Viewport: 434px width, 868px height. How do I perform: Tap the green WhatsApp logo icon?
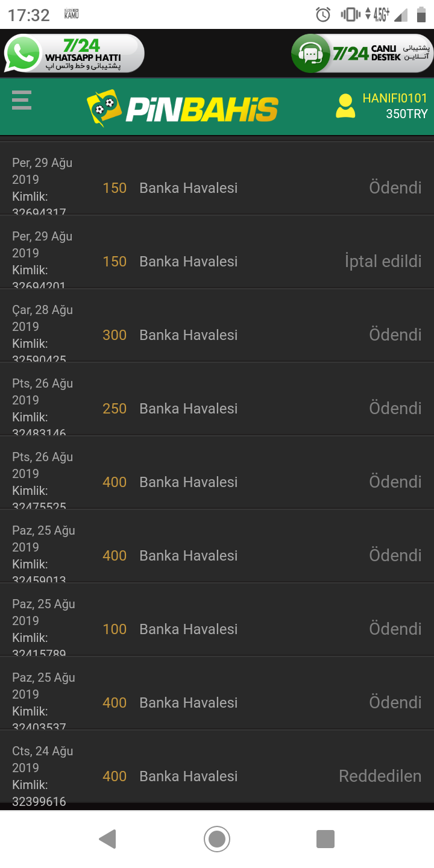point(23,54)
